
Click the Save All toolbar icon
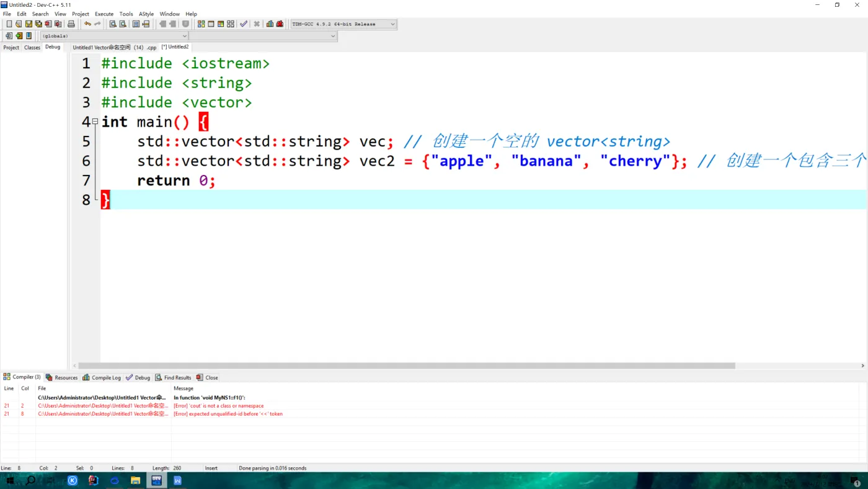coord(38,24)
